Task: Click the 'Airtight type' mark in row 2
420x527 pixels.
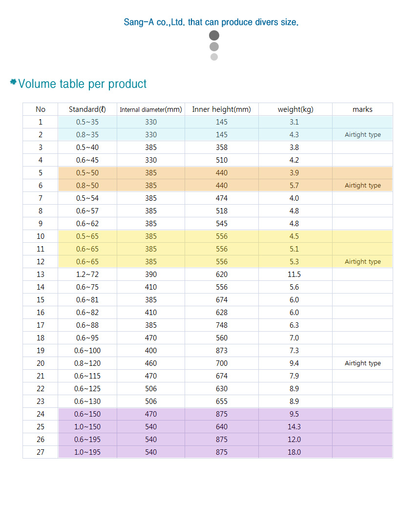Action: tap(362, 135)
